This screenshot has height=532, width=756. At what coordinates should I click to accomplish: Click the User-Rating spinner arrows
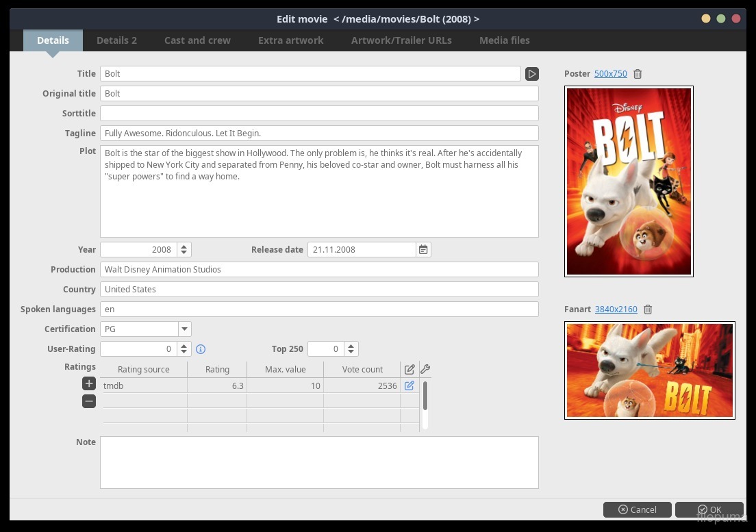click(184, 349)
